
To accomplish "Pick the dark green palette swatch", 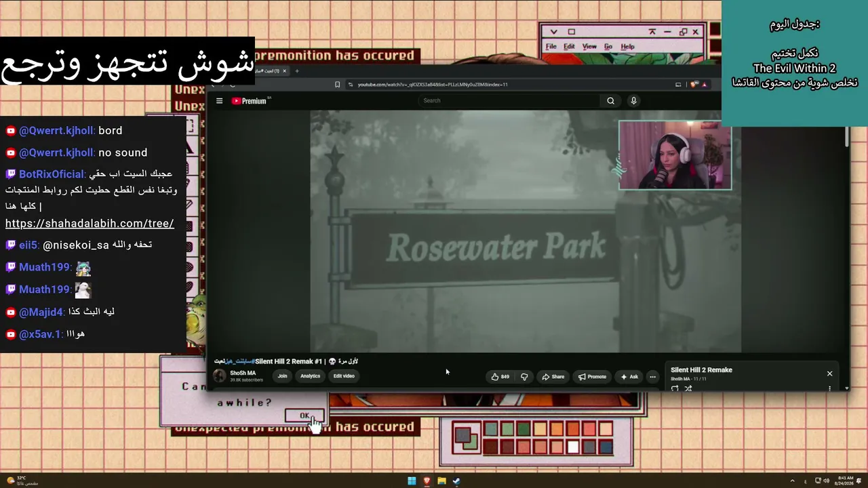I will tap(524, 429).
